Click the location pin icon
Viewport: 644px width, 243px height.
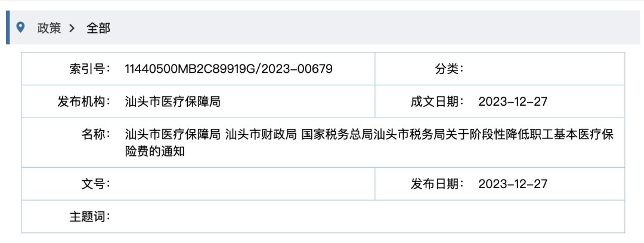coord(22,27)
